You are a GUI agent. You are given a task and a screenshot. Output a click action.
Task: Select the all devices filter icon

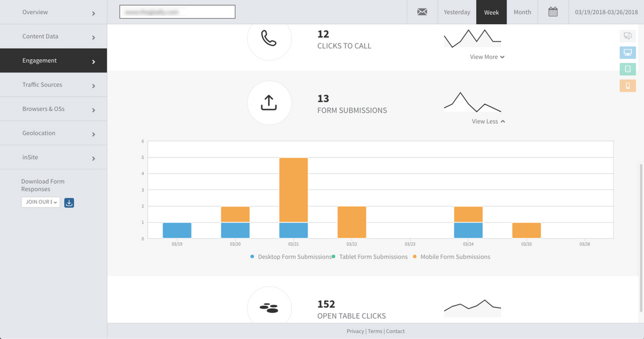(628, 36)
